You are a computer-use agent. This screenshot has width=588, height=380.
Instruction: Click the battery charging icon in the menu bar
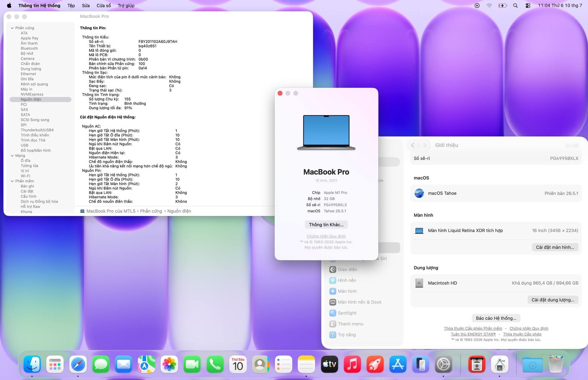point(502,5)
